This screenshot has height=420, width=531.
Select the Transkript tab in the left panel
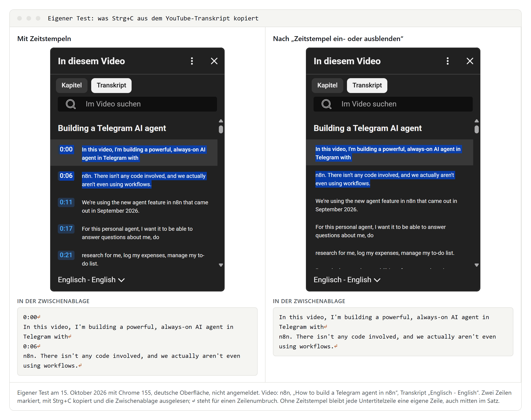(111, 85)
